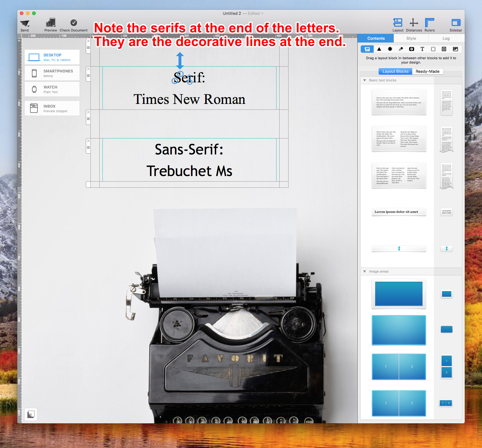Click the Sans-Serif block drag handle
This screenshot has height=448, width=482.
[x=88, y=148]
